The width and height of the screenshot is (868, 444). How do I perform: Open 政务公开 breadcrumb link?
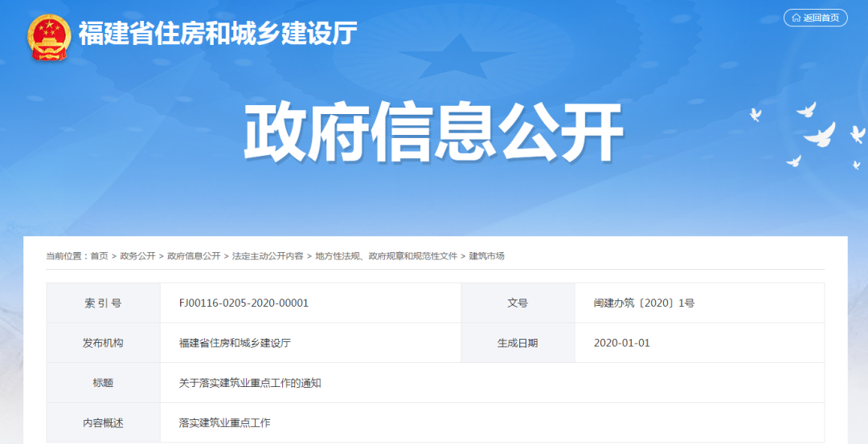(138, 256)
